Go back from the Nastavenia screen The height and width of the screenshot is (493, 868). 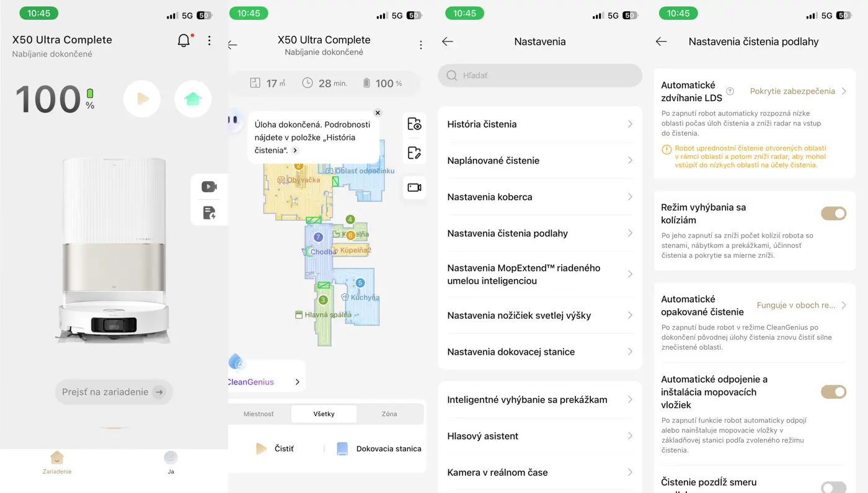pyautogui.click(x=448, y=42)
